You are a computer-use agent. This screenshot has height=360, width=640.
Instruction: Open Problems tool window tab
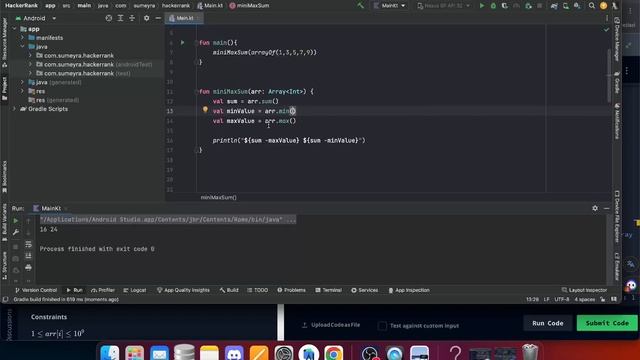click(291, 290)
